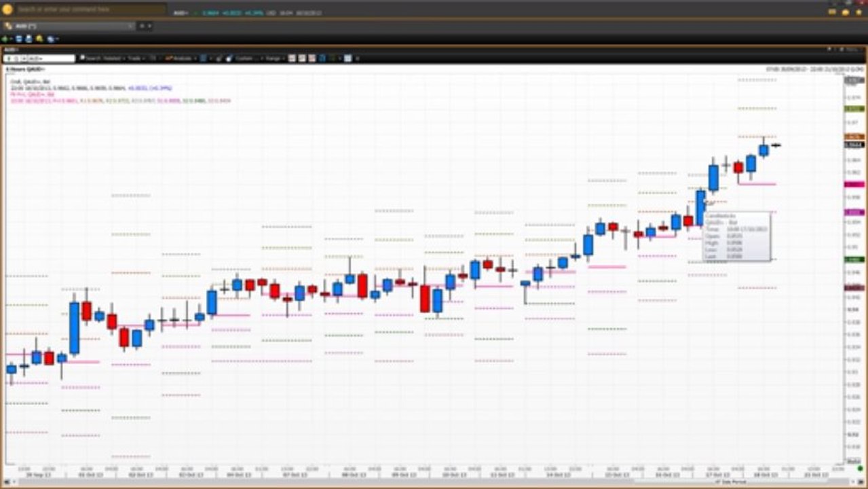868x489 pixels.
Task: Open the Trade dropdown menu
Action: pyautogui.click(x=136, y=58)
